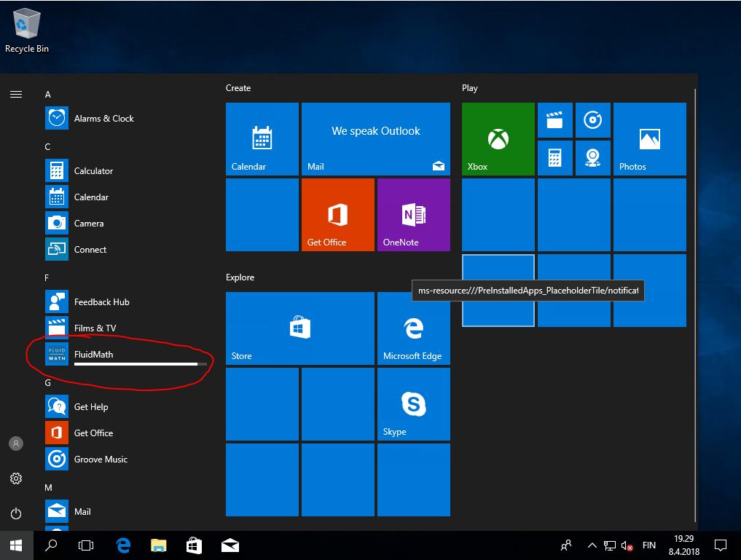Open the Action Center notifications icon
The height and width of the screenshot is (560, 741).
(721, 546)
